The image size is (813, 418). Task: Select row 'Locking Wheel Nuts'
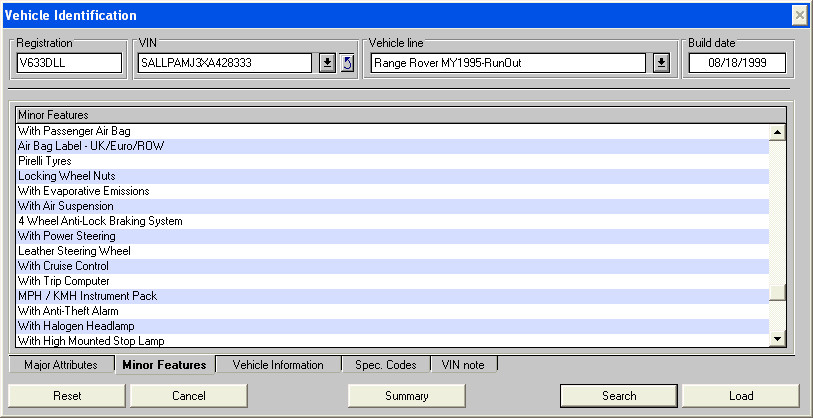[x=393, y=176]
